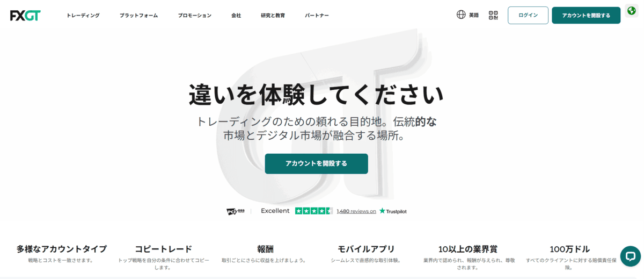Open the パートナー menu item
The width and height of the screenshot is (644, 279).
[317, 16]
